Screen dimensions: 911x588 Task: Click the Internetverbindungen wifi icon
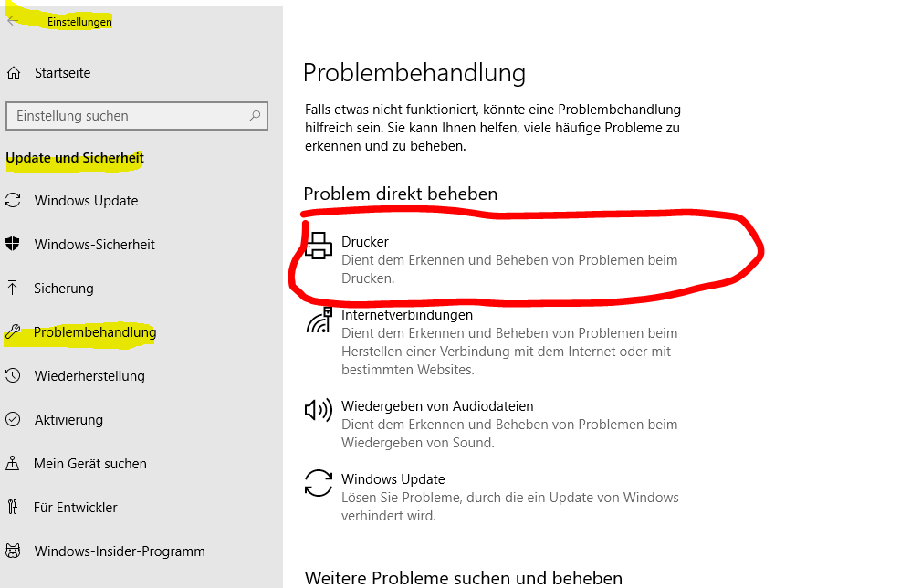(x=319, y=320)
